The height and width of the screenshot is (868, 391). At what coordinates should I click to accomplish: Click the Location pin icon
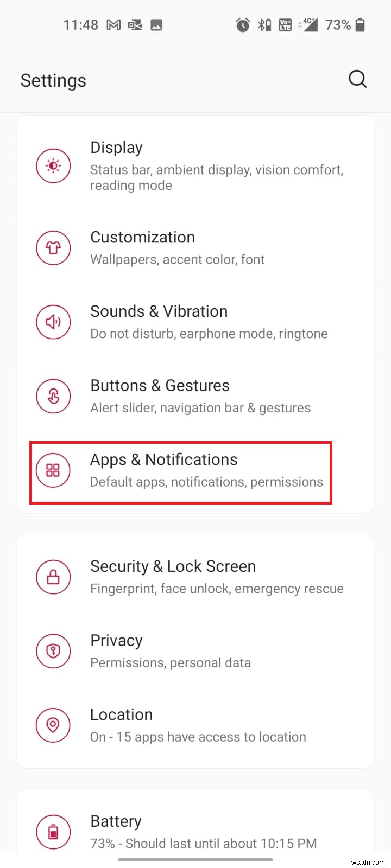tap(53, 725)
